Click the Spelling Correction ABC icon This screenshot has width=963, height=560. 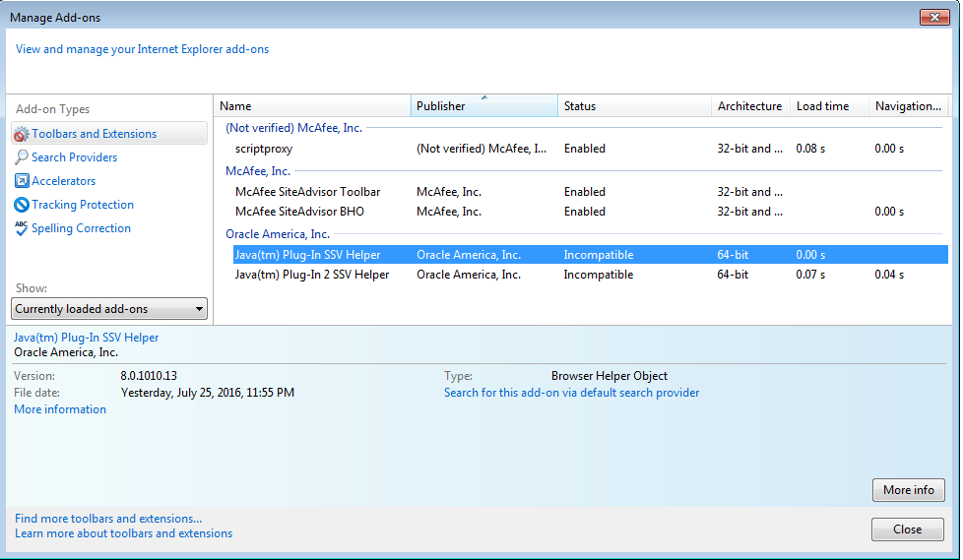[x=22, y=228]
